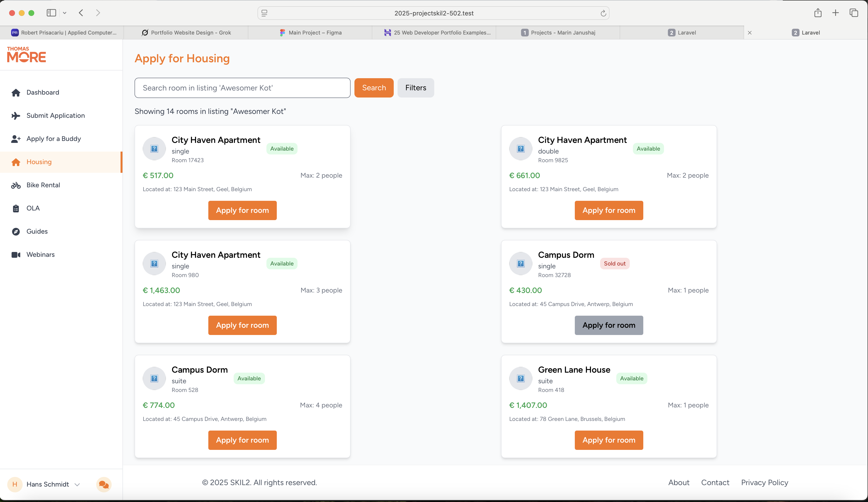Click the OLA clipboard icon
The height and width of the screenshot is (502, 868).
[x=16, y=208]
